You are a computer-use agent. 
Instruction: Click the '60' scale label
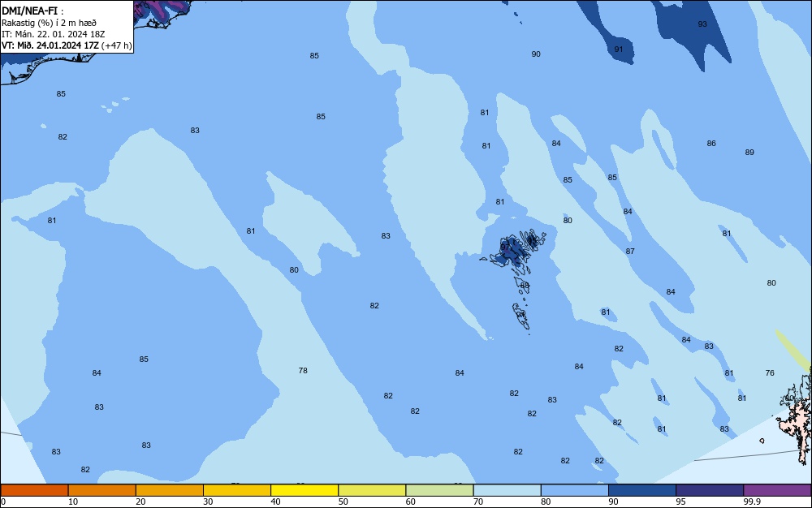coord(411,502)
